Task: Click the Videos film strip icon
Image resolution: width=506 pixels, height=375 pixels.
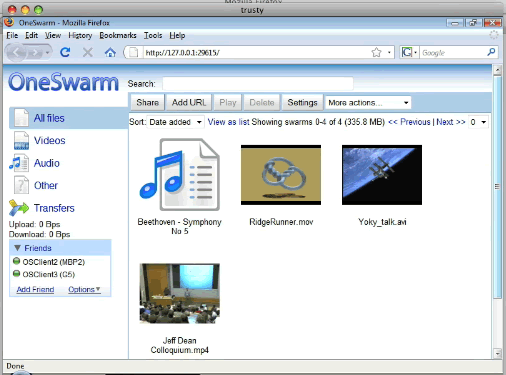Action: (x=21, y=140)
